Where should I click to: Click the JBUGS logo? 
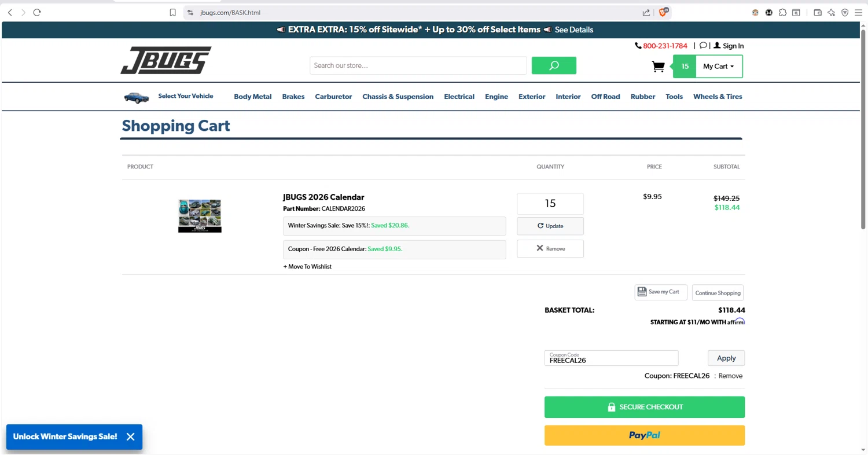(166, 60)
